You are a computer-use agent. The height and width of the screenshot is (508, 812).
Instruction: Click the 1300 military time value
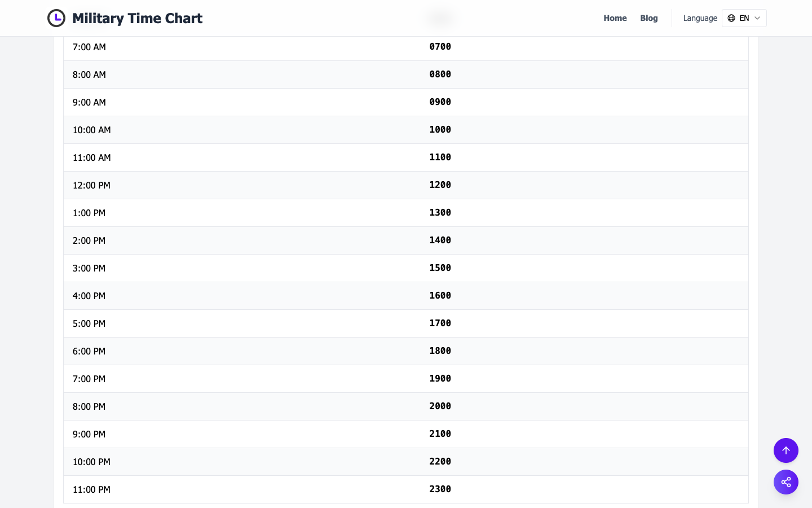pyautogui.click(x=440, y=212)
